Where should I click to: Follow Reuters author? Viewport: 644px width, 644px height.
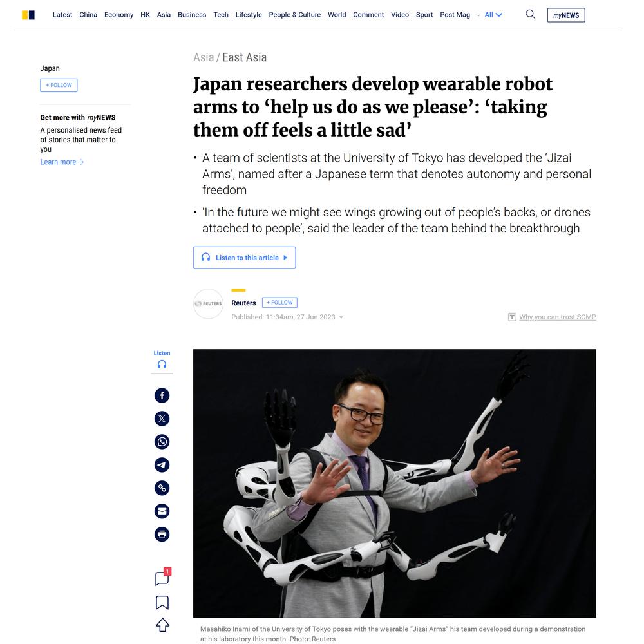tap(279, 302)
